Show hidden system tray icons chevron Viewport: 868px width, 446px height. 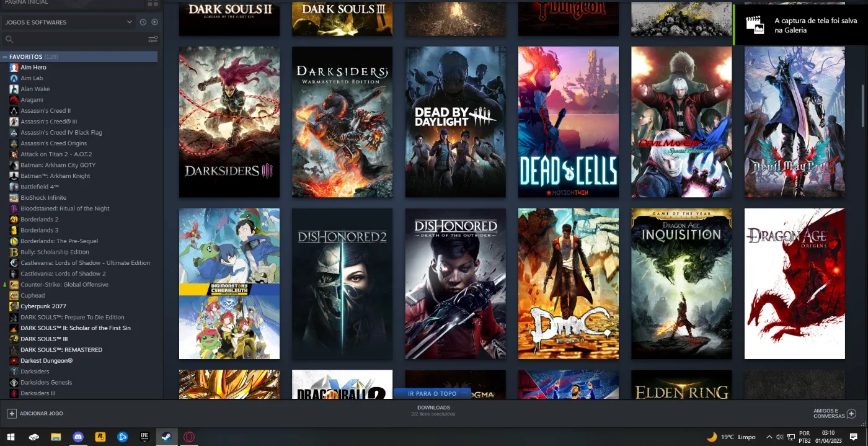(x=769, y=437)
